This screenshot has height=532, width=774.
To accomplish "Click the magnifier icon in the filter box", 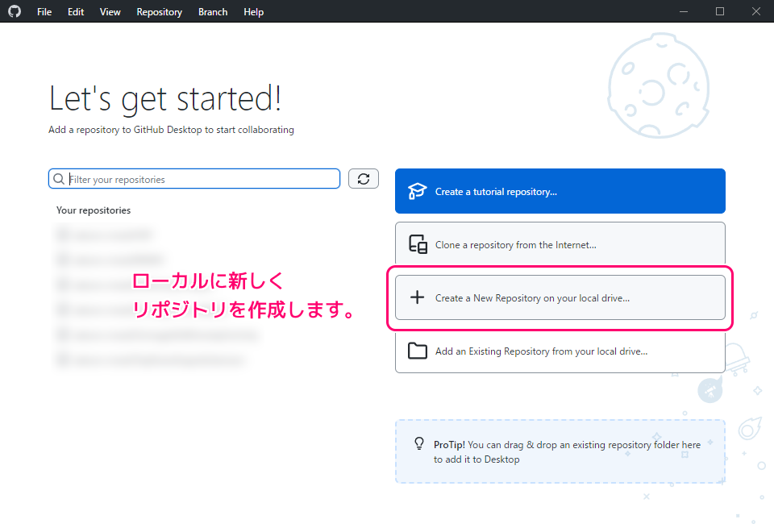I will 59,179.
